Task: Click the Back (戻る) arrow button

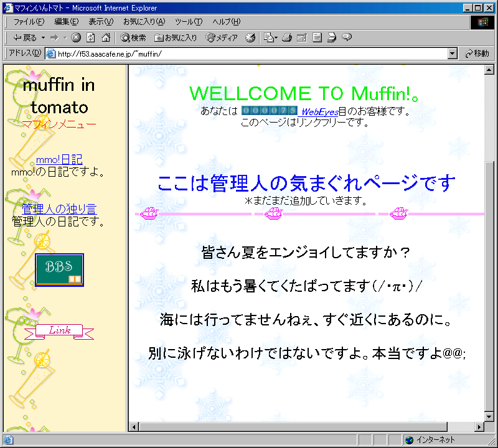Action: 25,38
